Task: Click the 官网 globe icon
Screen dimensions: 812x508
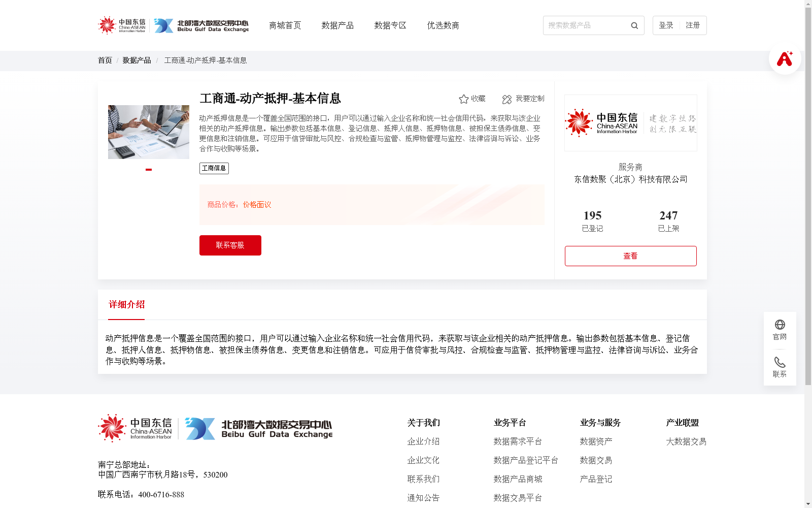Action: tap(780, 325)
